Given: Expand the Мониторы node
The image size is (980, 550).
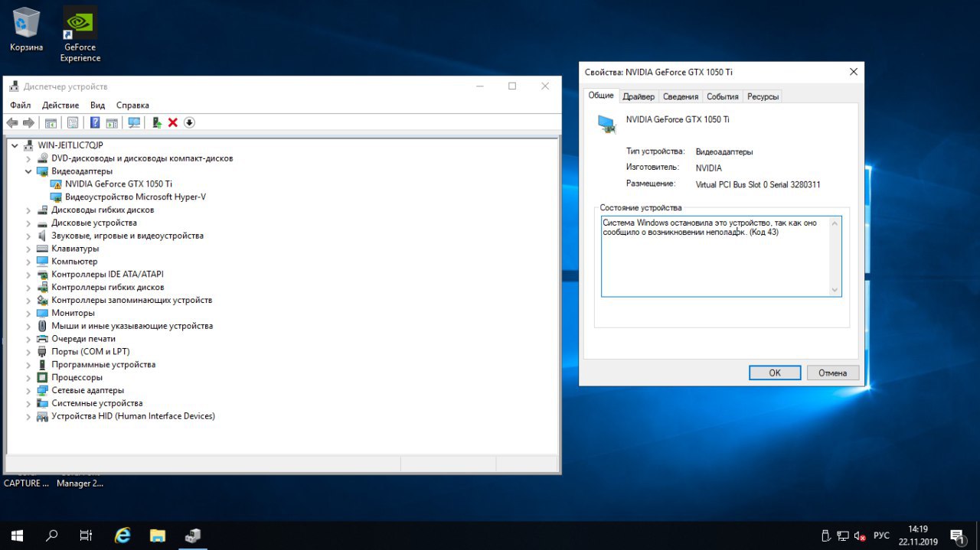Looking at the screenshot, I should (28, 313).
